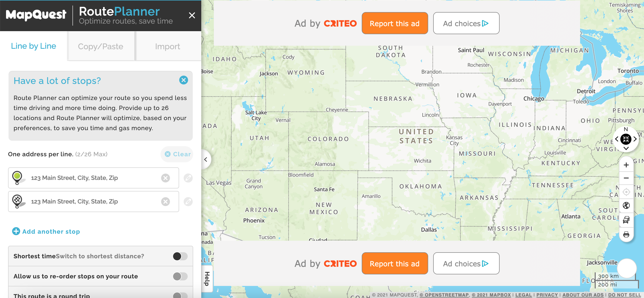Click the zoom in button on map
This screenshot has width=644, height=298.
626,165
